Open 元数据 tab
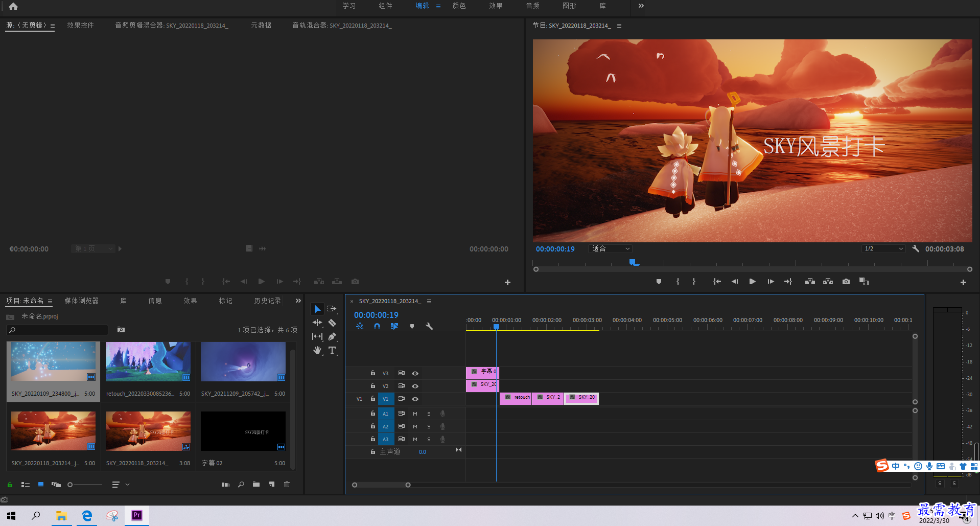Screen dimensions: 980x526 (261, 25)
